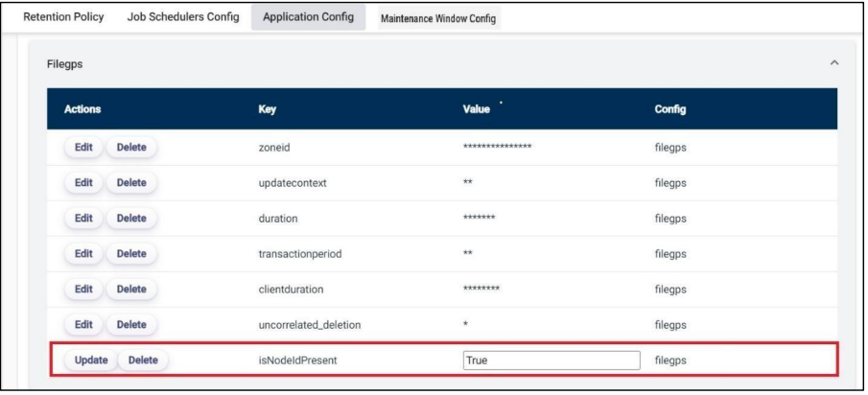The height and width of the screenshot is (395, 868).
Task: Select the transactionperiod key text
Action: click(300, 254)
